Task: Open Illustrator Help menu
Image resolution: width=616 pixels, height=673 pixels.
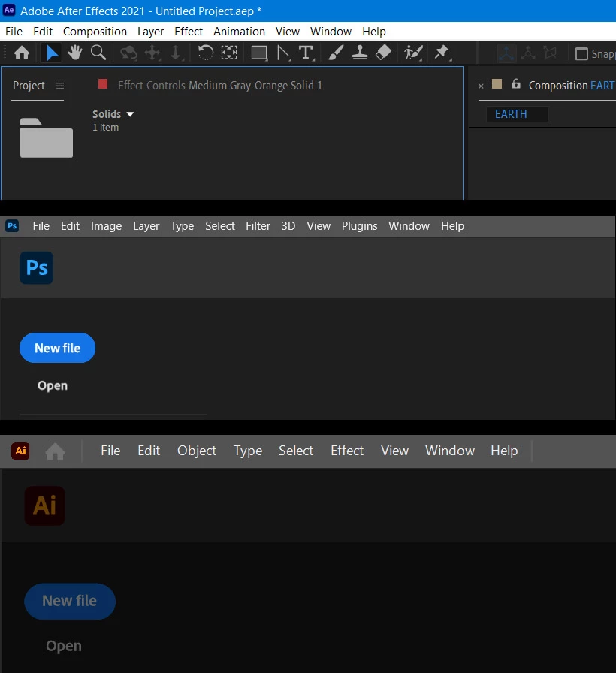Action: tap(504, 451)
